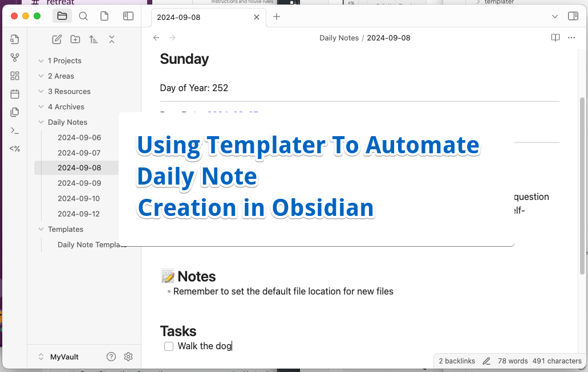Expand the Templates folder chevron

click(40, 229)
